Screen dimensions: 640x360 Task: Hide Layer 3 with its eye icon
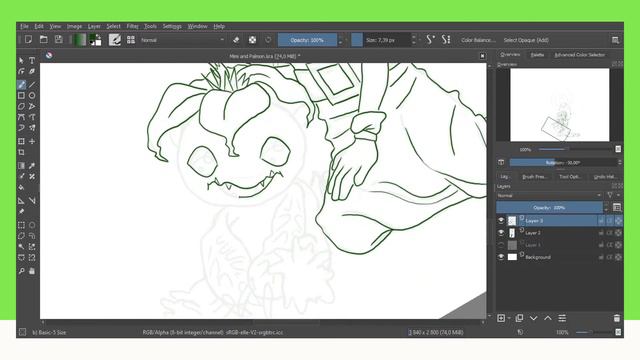tap(501, 220)
